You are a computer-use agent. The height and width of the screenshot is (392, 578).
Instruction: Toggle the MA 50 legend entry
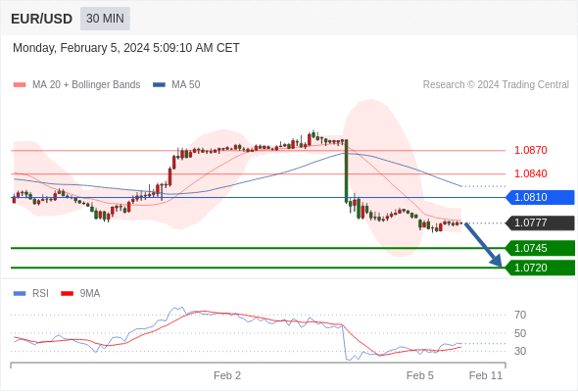[x=176, y=85]
